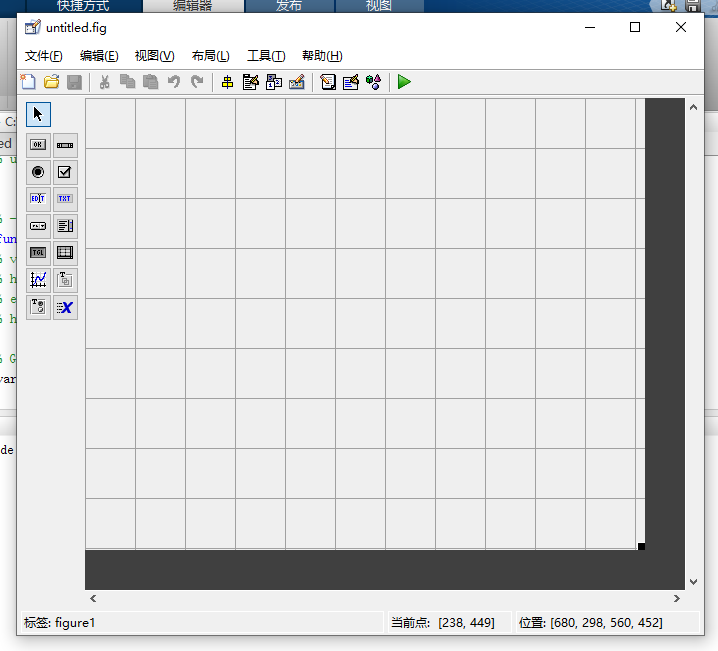Image resolution: width=718 pixels, height=651 pixels.
Task: Maximize the untitled.fig window
Action: pyautogui.click(x=635, y=27)
